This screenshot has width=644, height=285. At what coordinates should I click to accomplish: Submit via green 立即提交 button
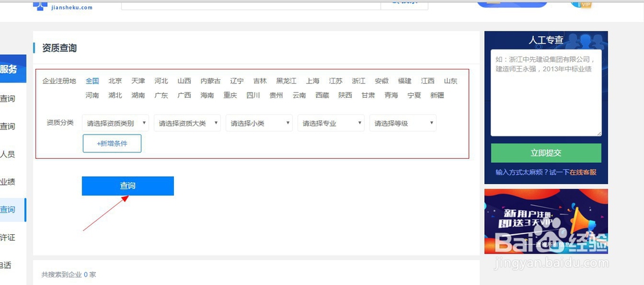(x=546, y=153)
